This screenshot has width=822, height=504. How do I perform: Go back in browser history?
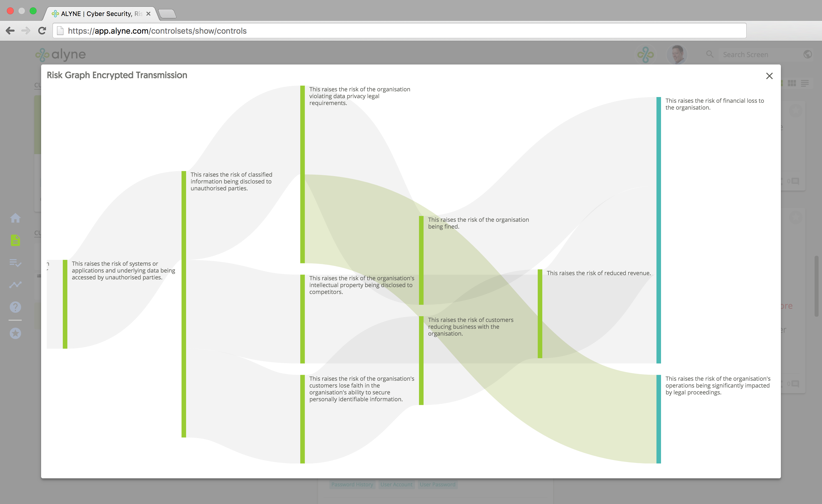[x=10, y=31]
